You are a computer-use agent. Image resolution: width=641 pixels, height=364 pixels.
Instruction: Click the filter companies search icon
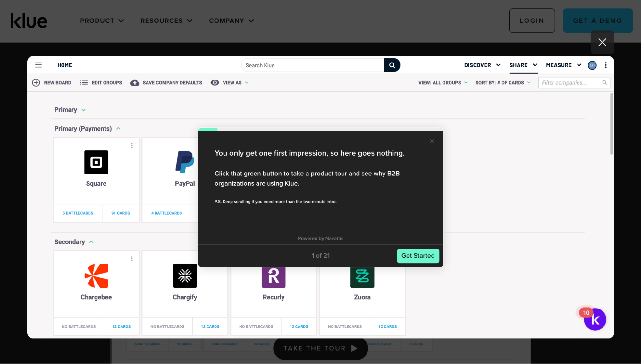[604, 82]
